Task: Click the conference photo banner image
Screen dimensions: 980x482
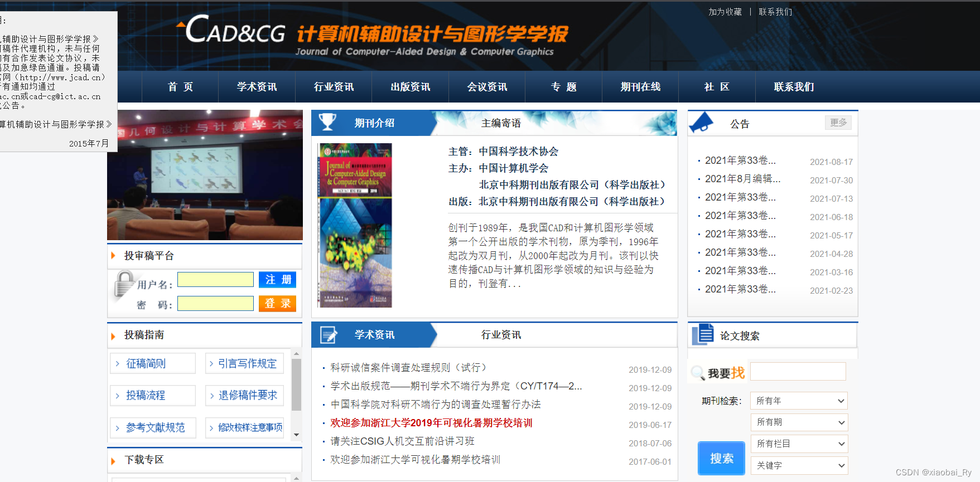Action: (205, 175)
